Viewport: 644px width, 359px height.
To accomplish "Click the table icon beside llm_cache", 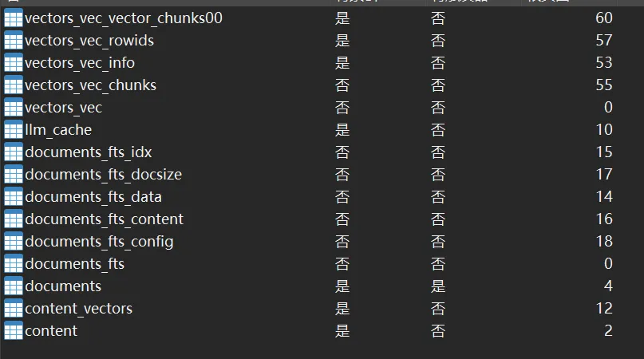I will tap(14, 130).
